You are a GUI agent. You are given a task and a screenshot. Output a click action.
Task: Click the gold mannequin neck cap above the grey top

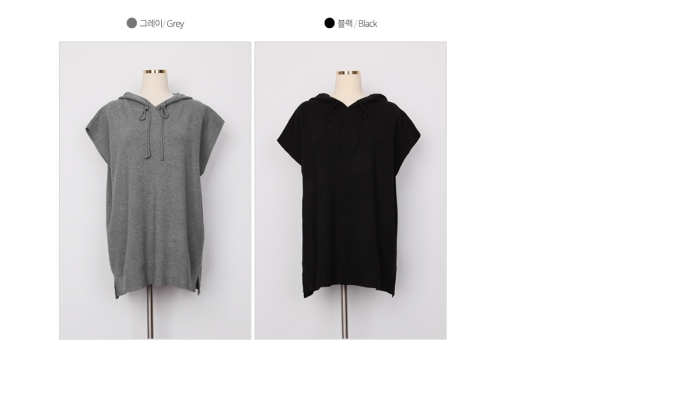[155, 71]
